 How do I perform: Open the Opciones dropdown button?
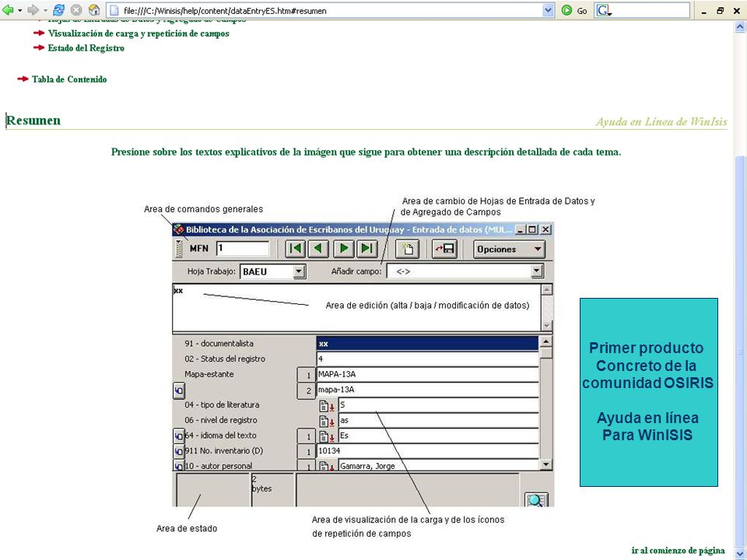(x=509, y=249)
